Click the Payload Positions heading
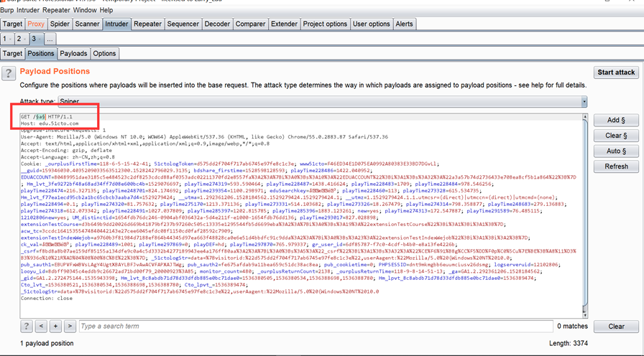 [55, 71]
